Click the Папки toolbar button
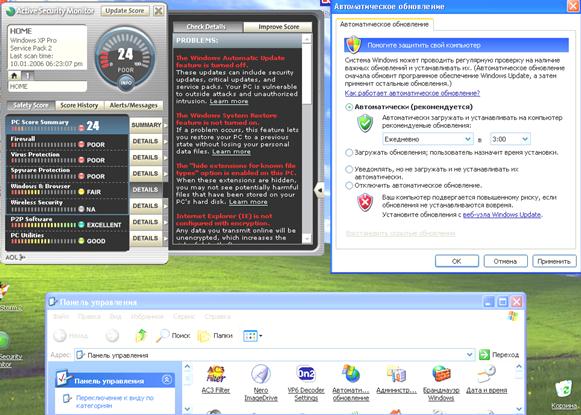Screen dimensions: 581x415 [x=215, y=336]
